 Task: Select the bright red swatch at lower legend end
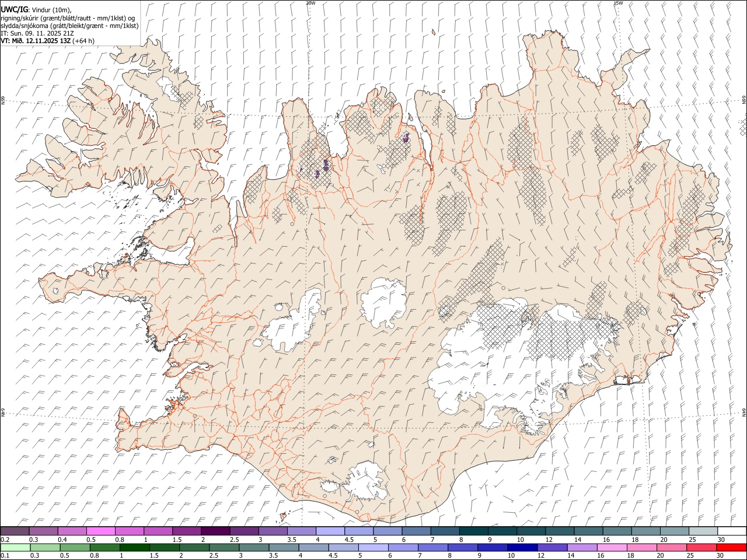pos(731,547)
